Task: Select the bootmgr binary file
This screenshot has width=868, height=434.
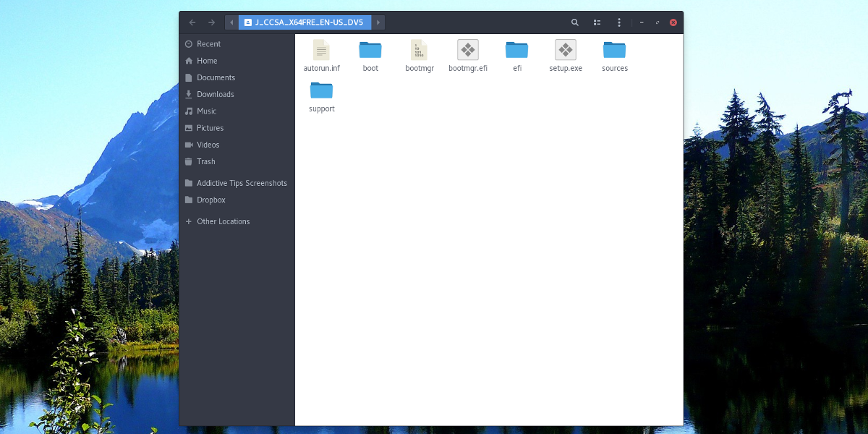Action: coord(420,50)
